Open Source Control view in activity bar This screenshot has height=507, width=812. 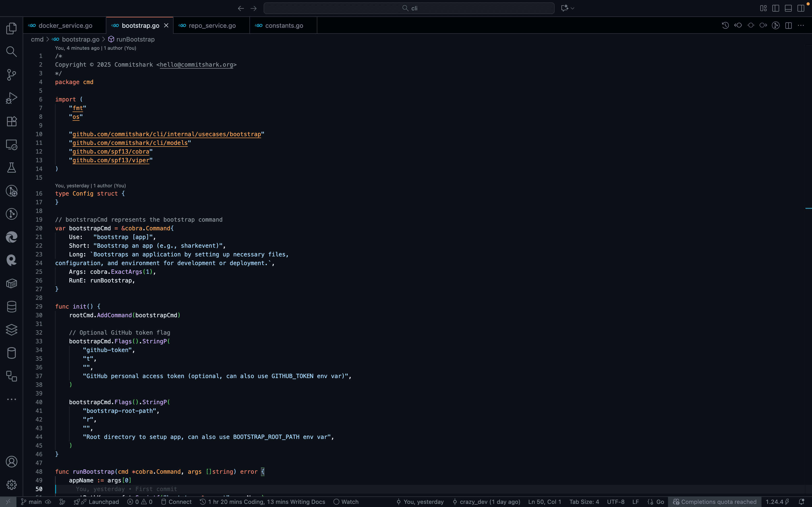[11, 75]
